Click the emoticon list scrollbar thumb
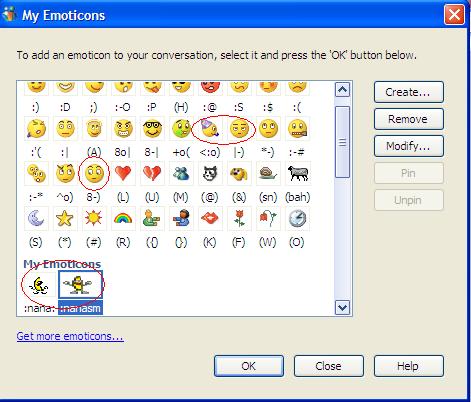 (342, 142)
